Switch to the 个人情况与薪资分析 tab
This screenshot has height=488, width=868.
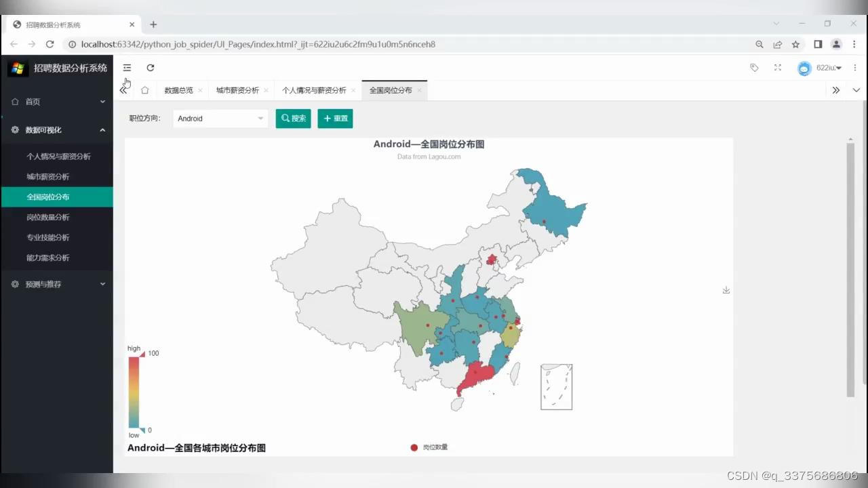[x=314, y=90]
